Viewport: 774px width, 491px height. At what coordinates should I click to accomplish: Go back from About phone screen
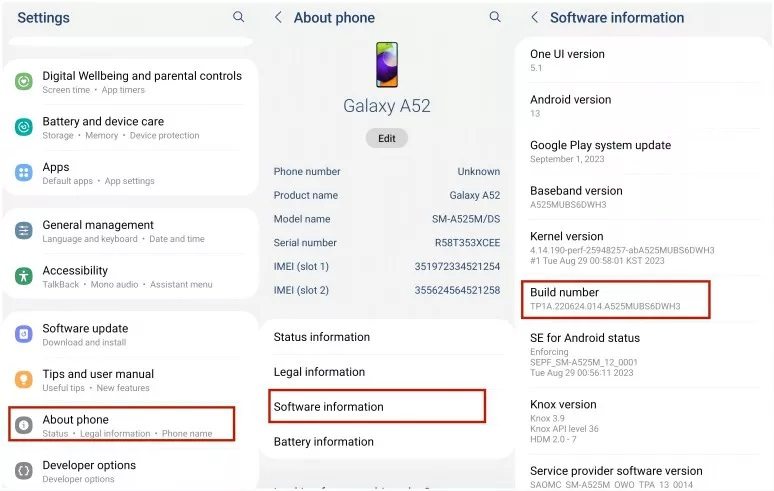278,18
